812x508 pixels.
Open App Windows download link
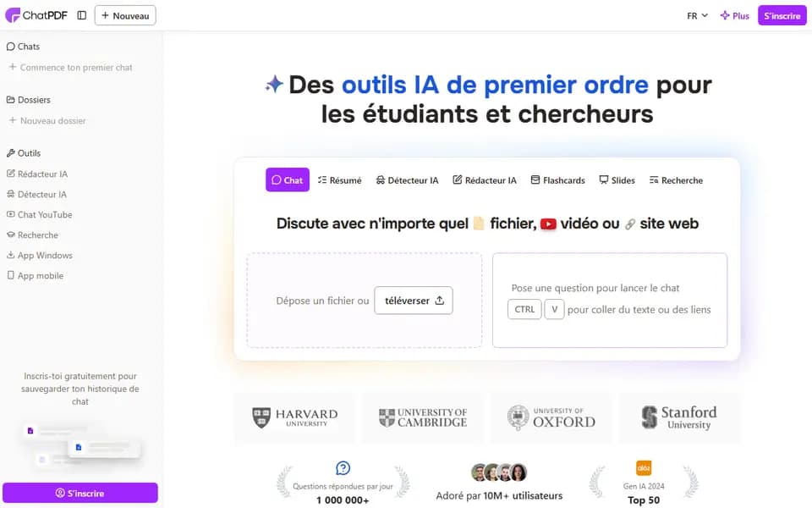point(40,255)
